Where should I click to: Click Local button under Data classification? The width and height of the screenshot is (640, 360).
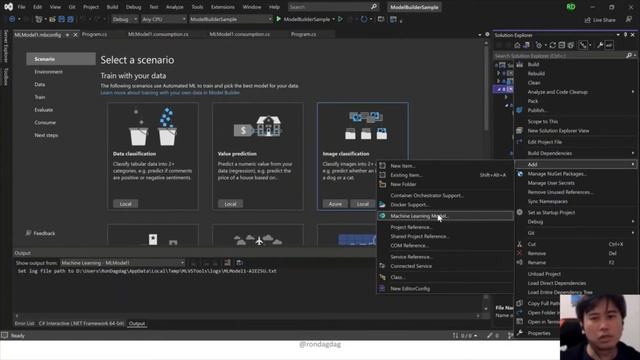pyautogui.click(x=125, y=204)
